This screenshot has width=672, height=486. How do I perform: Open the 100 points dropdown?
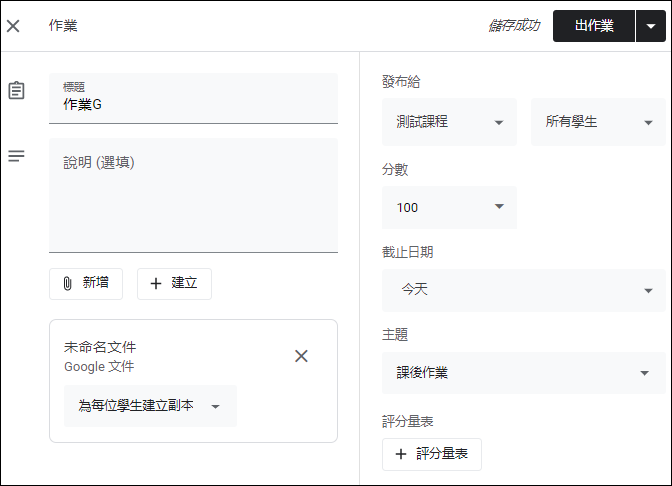tap(449, 207)
